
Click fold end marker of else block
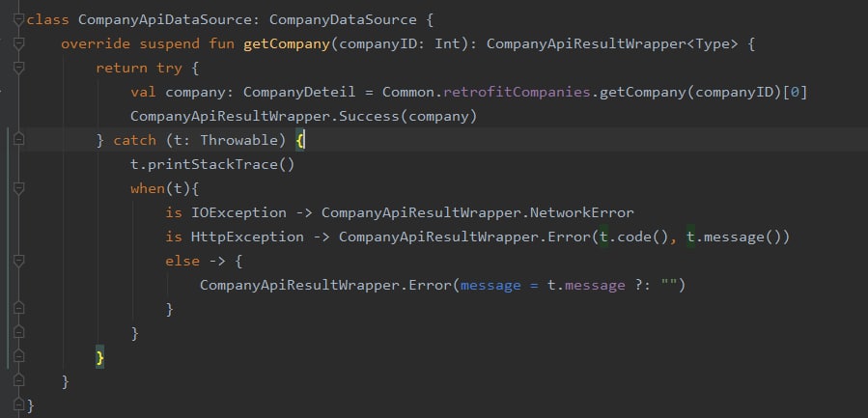tap(18, 309)
